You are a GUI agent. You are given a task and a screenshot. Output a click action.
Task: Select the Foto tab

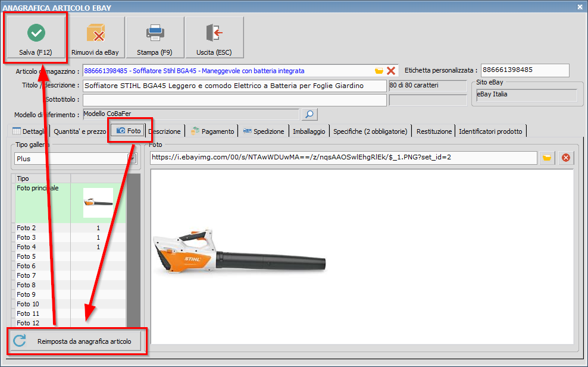(129, 131)
